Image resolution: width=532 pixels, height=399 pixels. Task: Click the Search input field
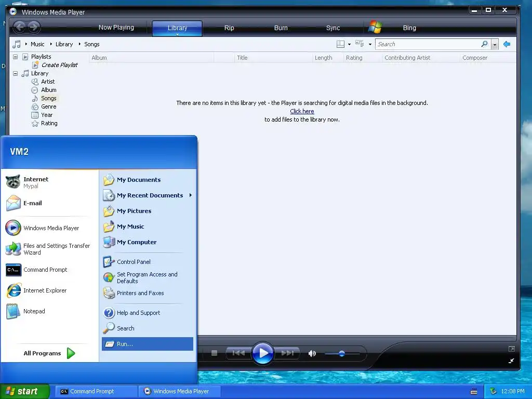click(428, 44)
